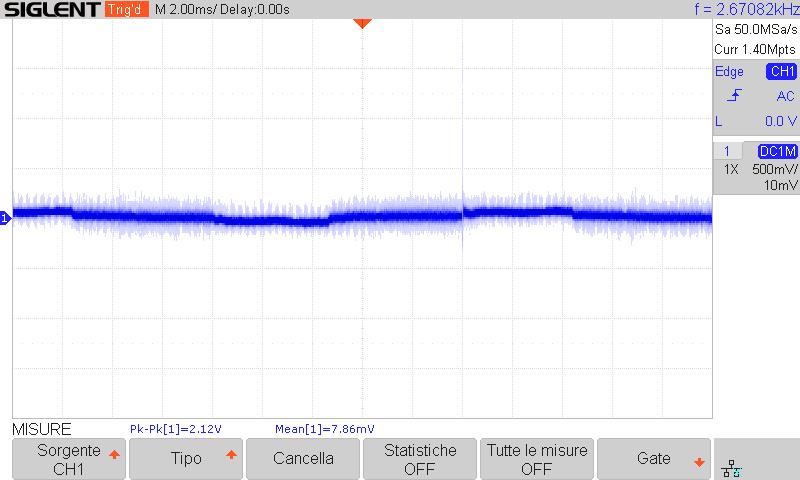Click the channel 1 number box

pos(727,151)
